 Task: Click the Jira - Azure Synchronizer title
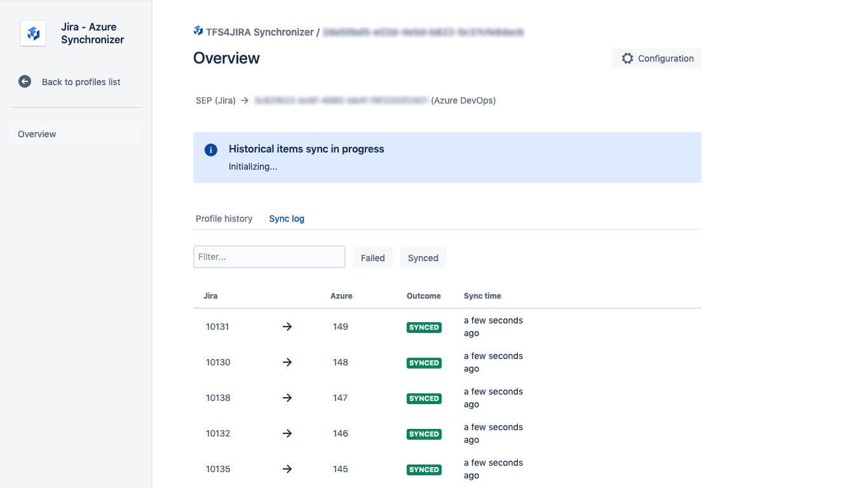tap(93, 33)
